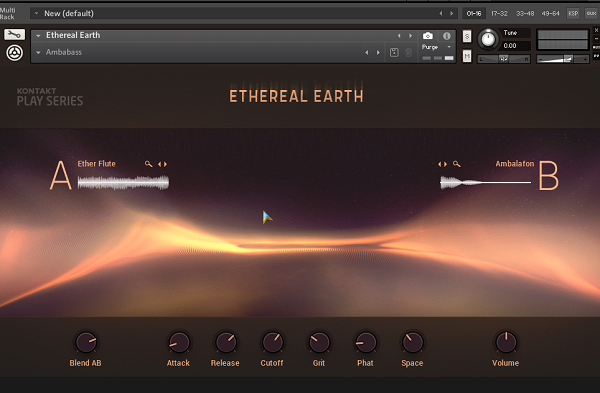Click the Cutoff knob

tap(272, 342)
